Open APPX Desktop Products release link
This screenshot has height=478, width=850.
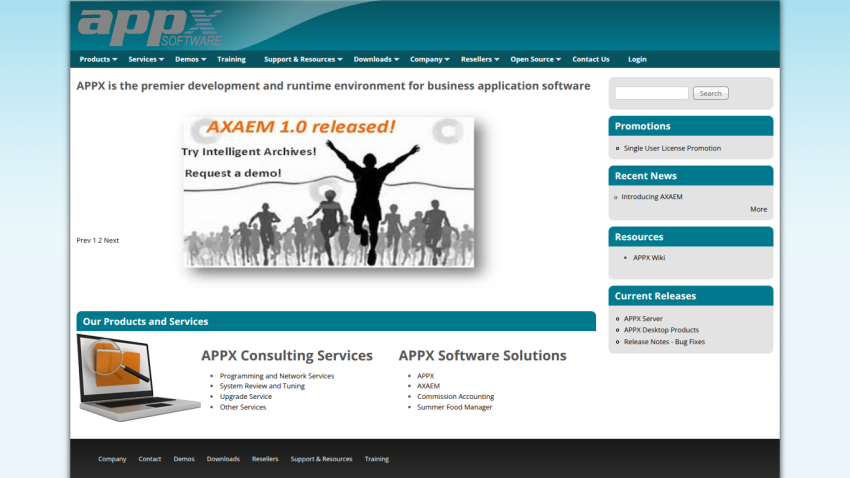(661, 330)
